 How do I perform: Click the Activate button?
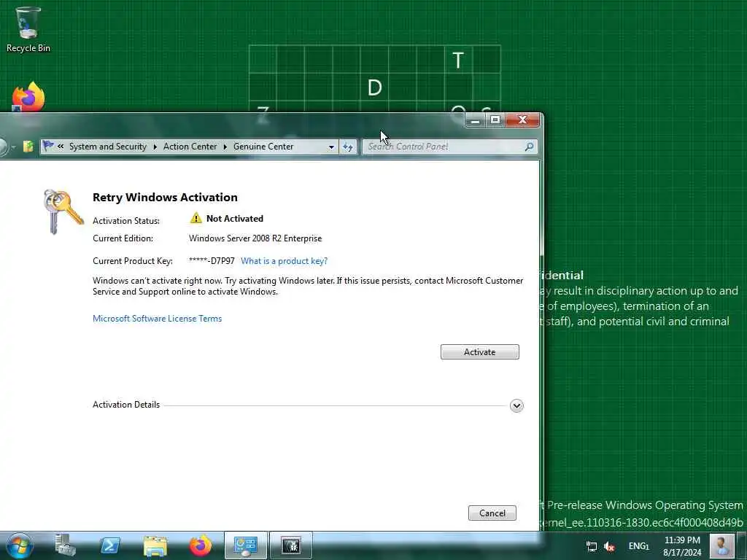(x=480, y=352)
